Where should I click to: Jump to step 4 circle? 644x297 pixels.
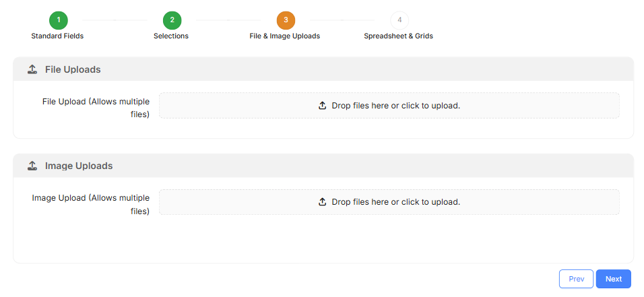(399, 20)
